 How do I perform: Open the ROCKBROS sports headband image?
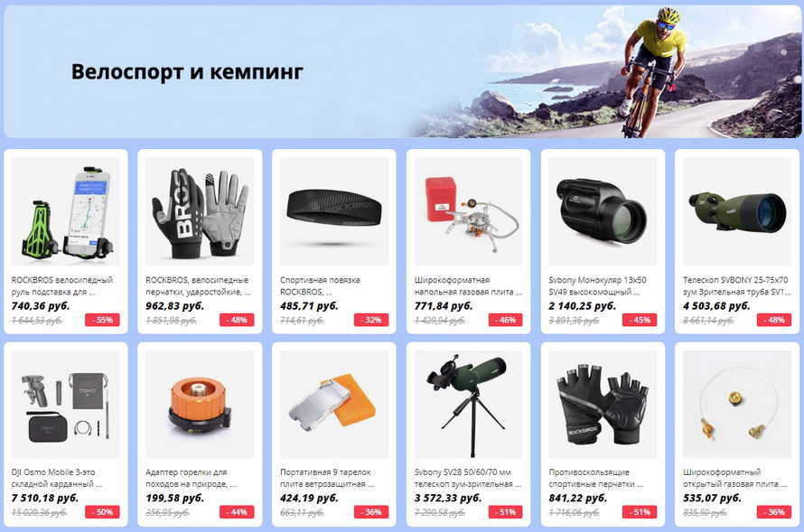[x=334, y=211]
